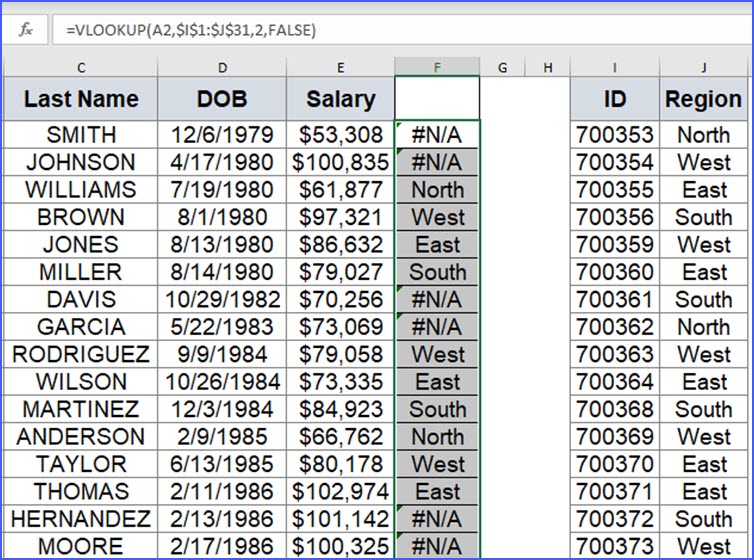Viewport: 754px width, 560px height.
Task: Click lookup ID 700370
Action: point(615,464)
